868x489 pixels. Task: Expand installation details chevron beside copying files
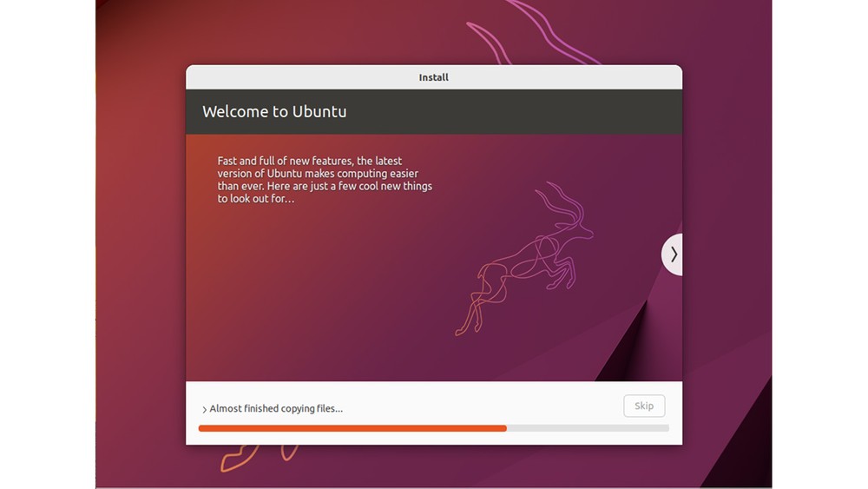pyautogui.click(x=204, y=409)
